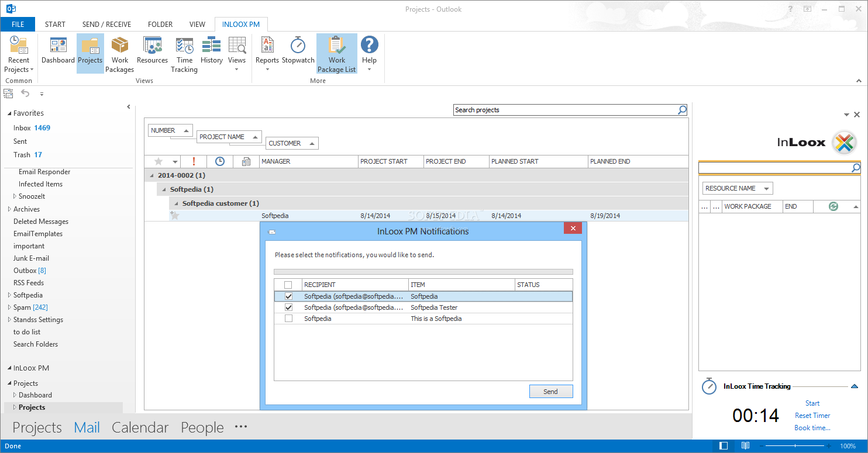
Task: Click the search magnifier in Search projects
Action: pos(682,110)
